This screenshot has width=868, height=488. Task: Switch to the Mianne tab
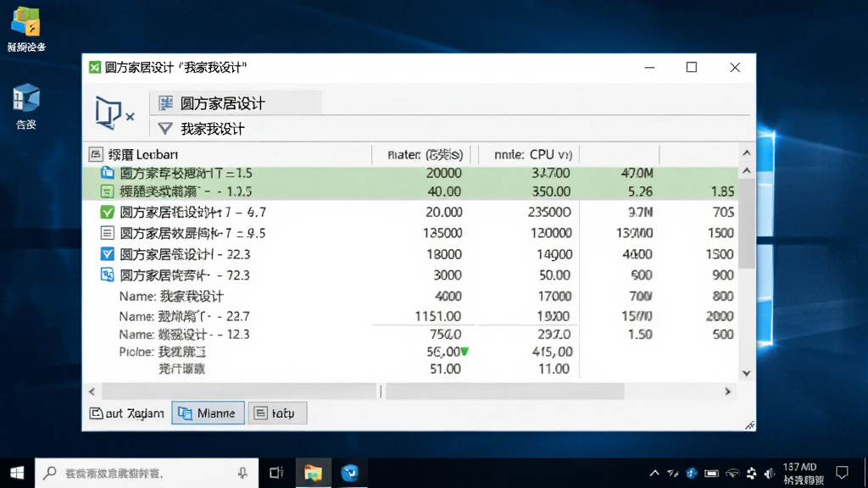click(x=208, y=413)
